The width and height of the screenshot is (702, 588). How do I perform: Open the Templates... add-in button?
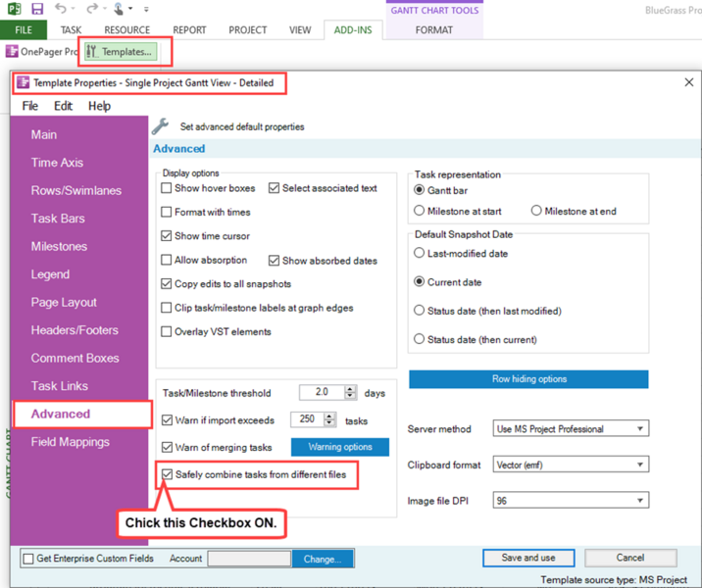[x=121, y=52]
